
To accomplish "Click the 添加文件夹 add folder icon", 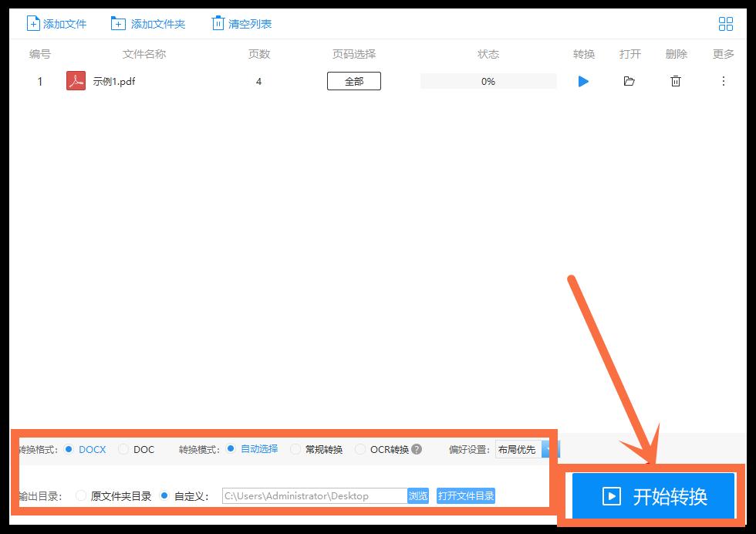I will (118, 23).
